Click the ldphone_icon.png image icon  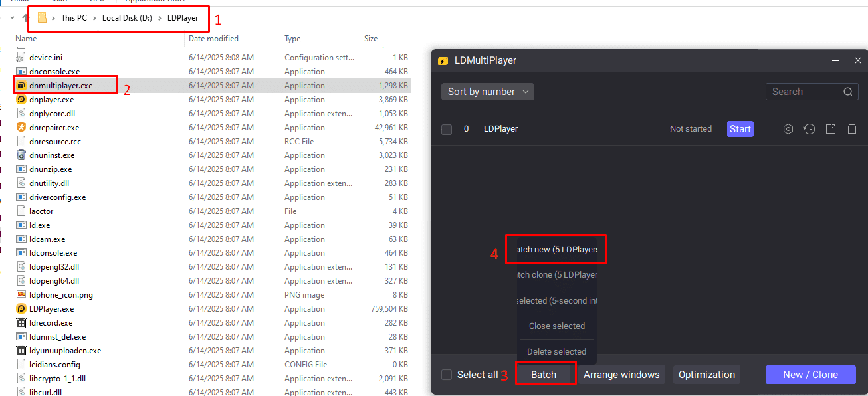click(x=21, y=295)
